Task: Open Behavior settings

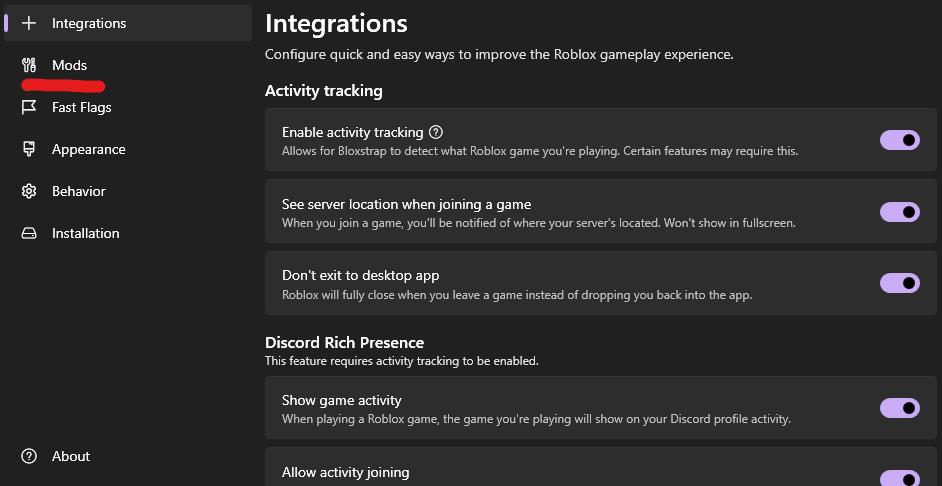Action: point(78,191)
